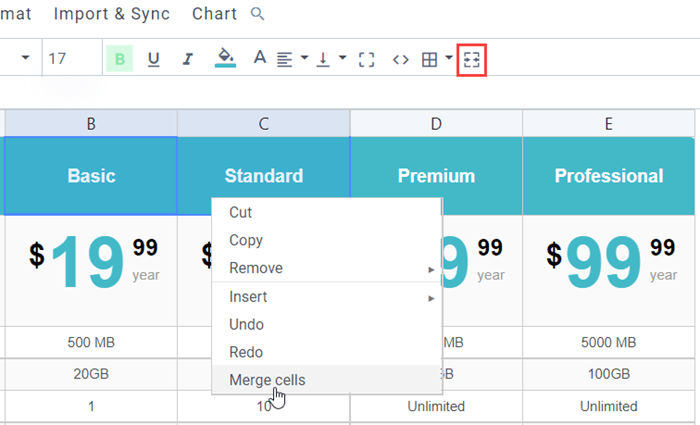Image resolution: width=700 pixels, height=425 pixels.
Task: Click the text color A icon
Action: (259, 59)
